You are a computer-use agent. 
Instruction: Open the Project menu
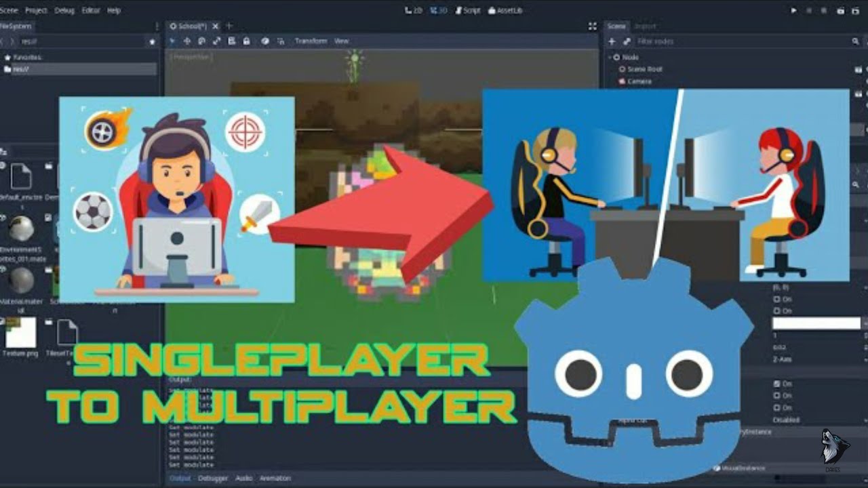coord(37,10)
